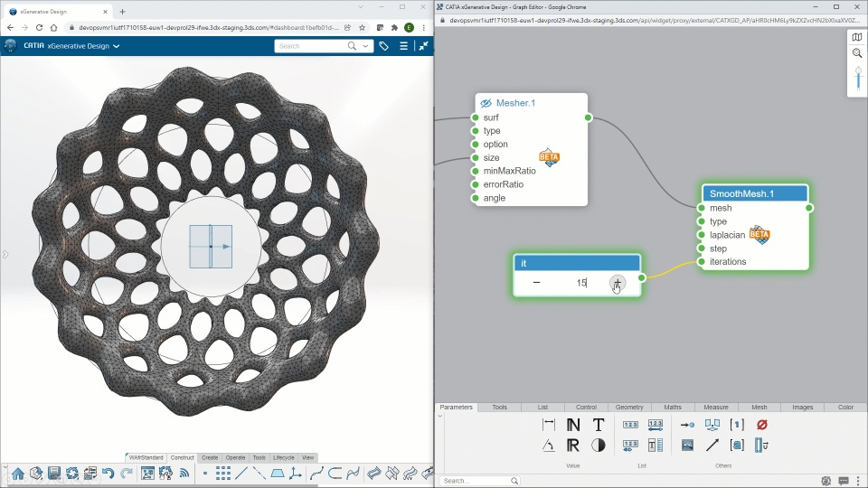Click the Redo arrow icon

(127, 473)
